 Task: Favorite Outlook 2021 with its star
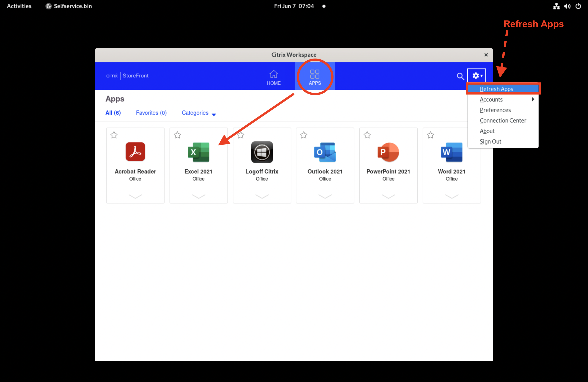pos(304,135)
